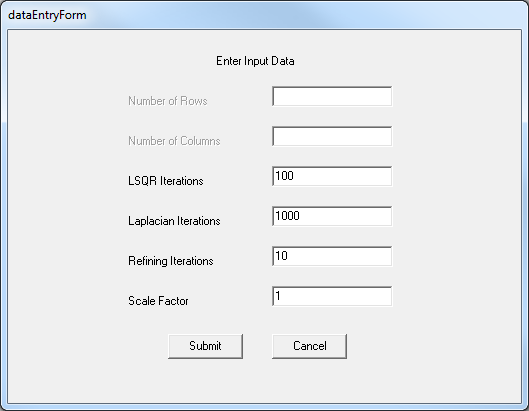Dismiss the dialog with the Cancel button
Screen dimensions: 529x411
pyautogui.click(x=309, y=346)
